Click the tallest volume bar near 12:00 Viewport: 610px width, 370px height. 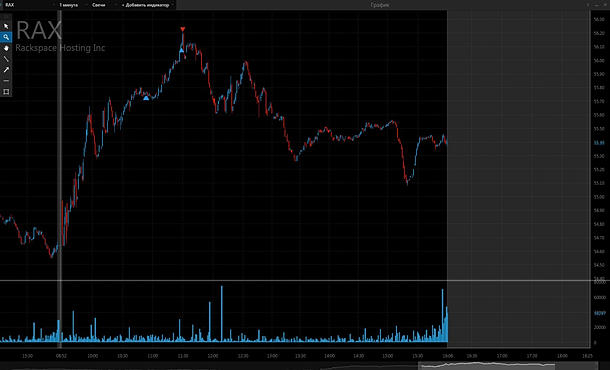click(x=222, y=314)
